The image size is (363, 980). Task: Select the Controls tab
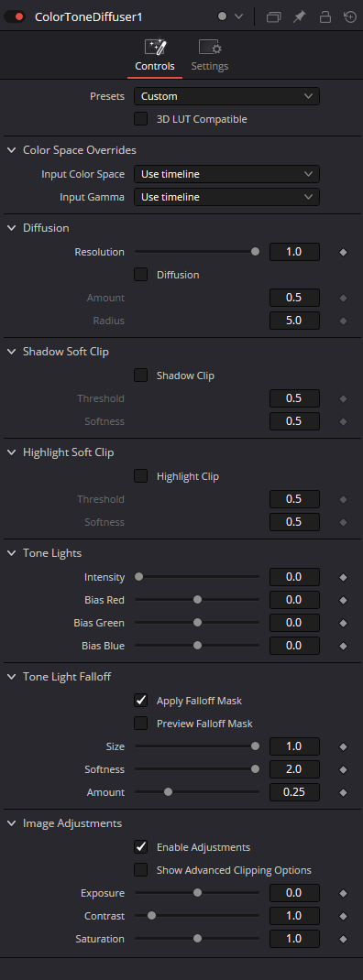coord(155,56)
